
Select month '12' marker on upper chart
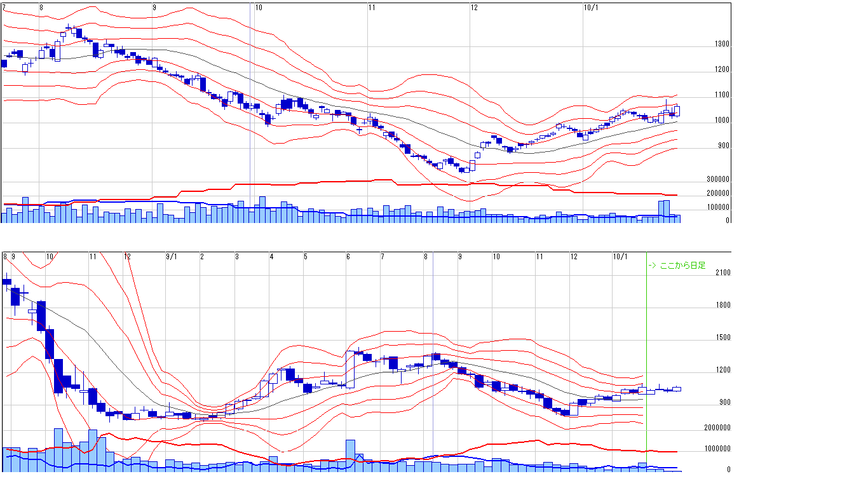coord(474,7)
